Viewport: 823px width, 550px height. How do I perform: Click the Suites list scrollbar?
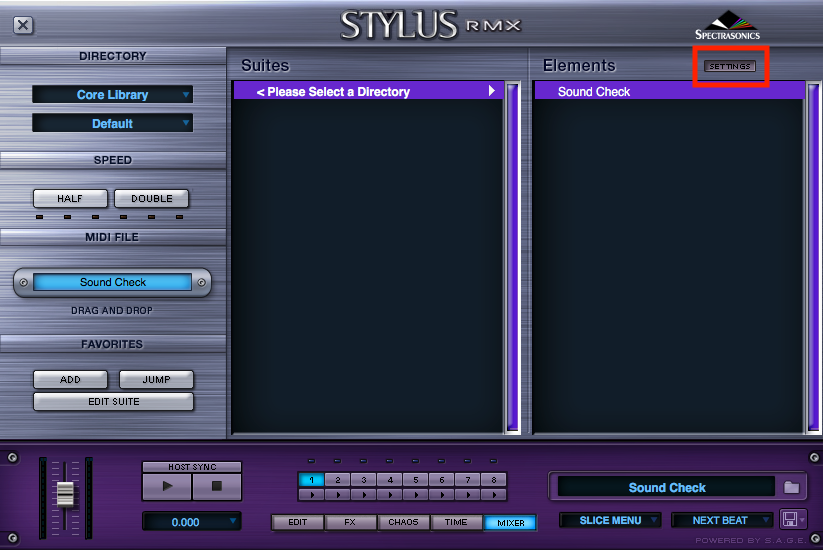(513, 257)
